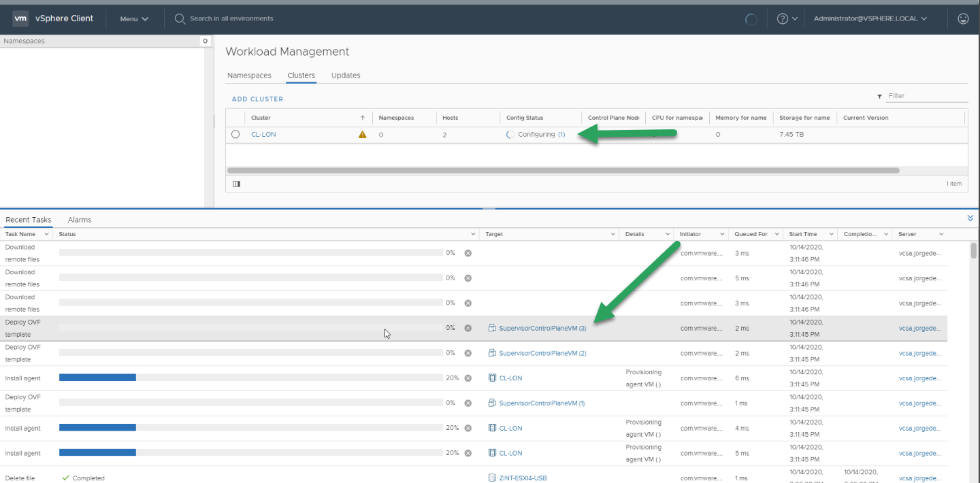Viewport: 980px width, 483px height.
Task: Click the smiley feedback icon
Action: click(x=963, y=18)
